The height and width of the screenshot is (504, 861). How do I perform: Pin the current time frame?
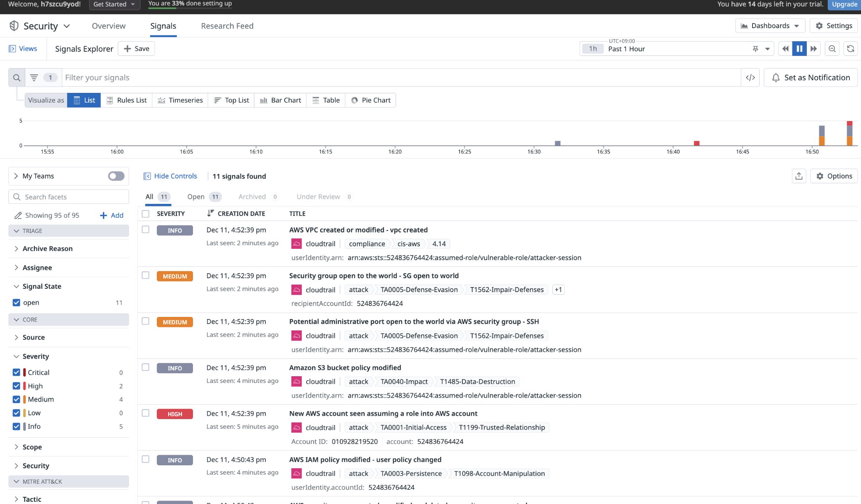point(755,48)
